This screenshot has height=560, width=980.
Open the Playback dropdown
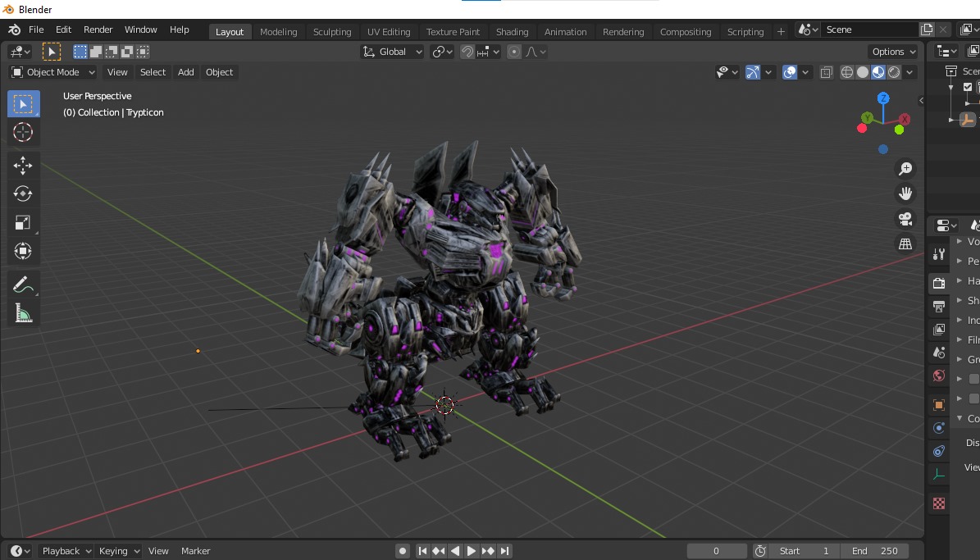coord(66,551)
